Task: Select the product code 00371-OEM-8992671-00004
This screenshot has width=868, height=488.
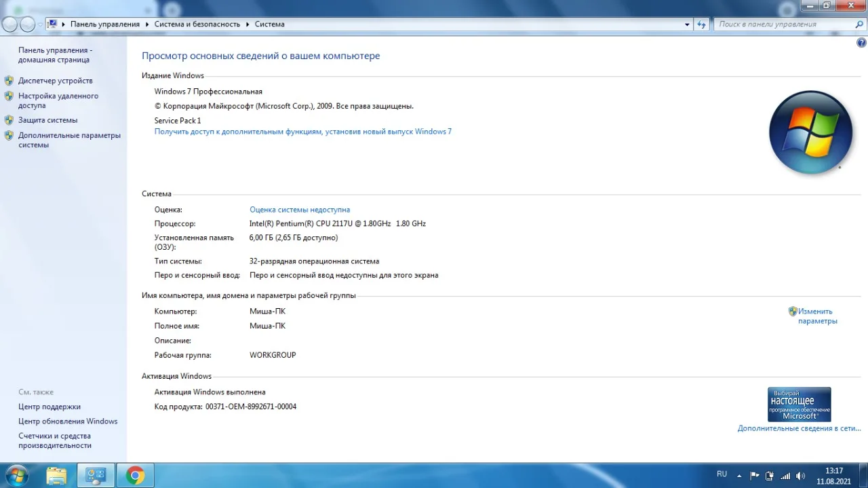Action: [251, 407]
